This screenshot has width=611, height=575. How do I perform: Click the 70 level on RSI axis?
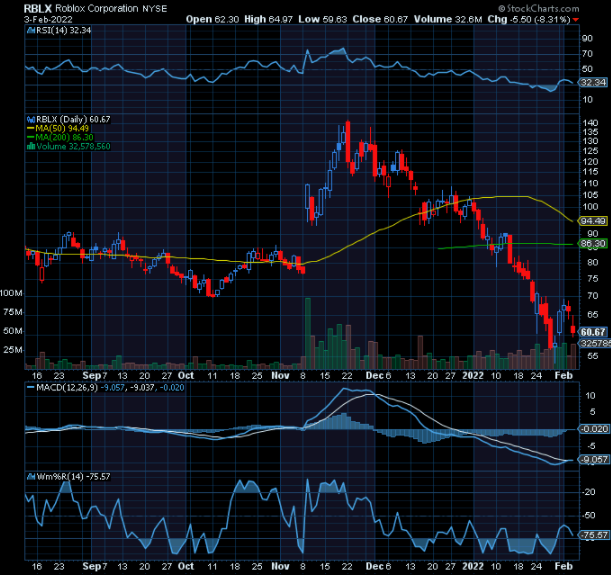click(587, 54)
